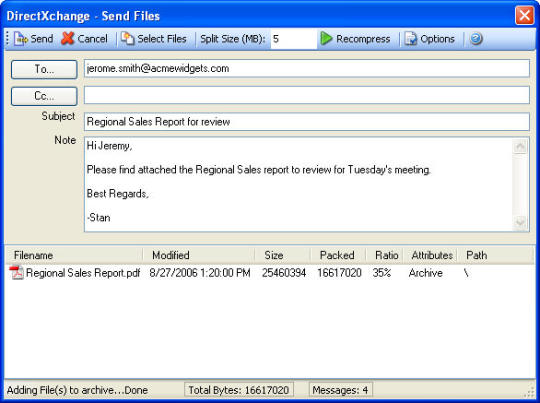Open the Options toolbar item
This screenshot has height=403, width=540.
pos(429,39)
